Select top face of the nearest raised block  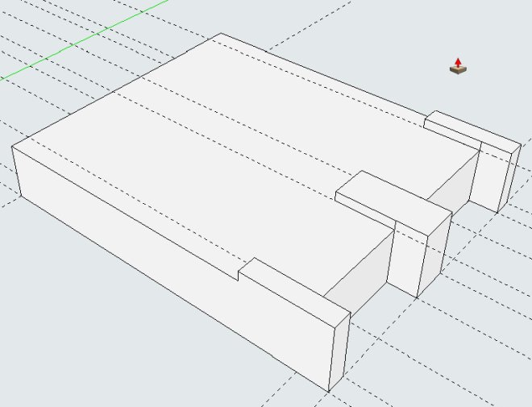294,291
